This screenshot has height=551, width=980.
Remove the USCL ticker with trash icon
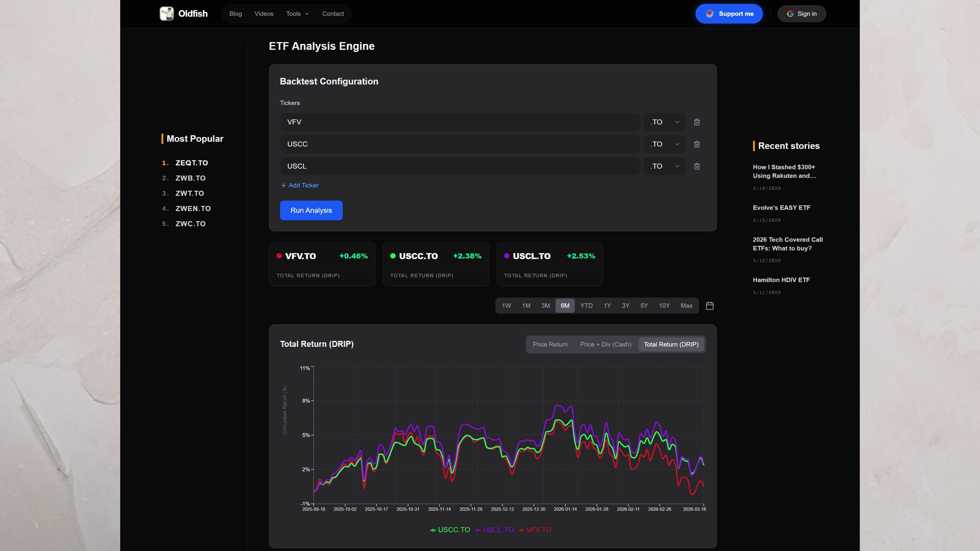(x=696, y=166)
